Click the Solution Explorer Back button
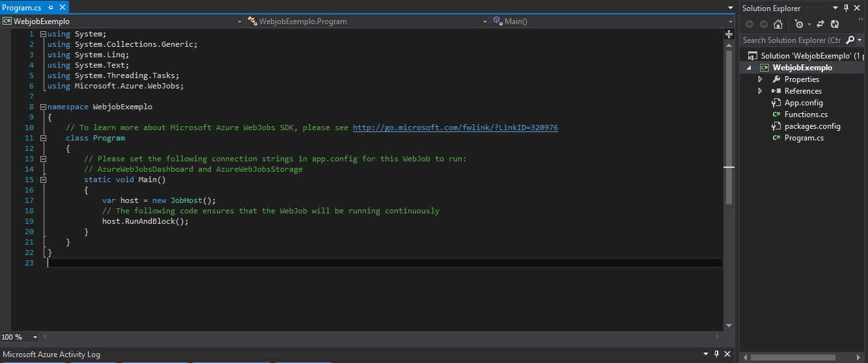Screen dimensions: 868x363 point(749,24)
